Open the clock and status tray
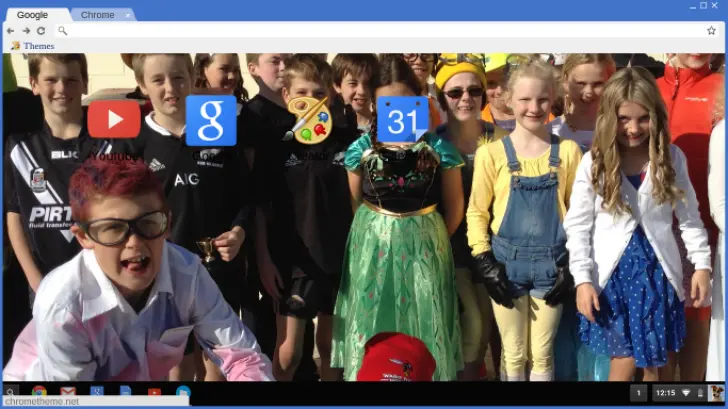Viewport: 728px width, 409px height. click(x=677, y=393)
